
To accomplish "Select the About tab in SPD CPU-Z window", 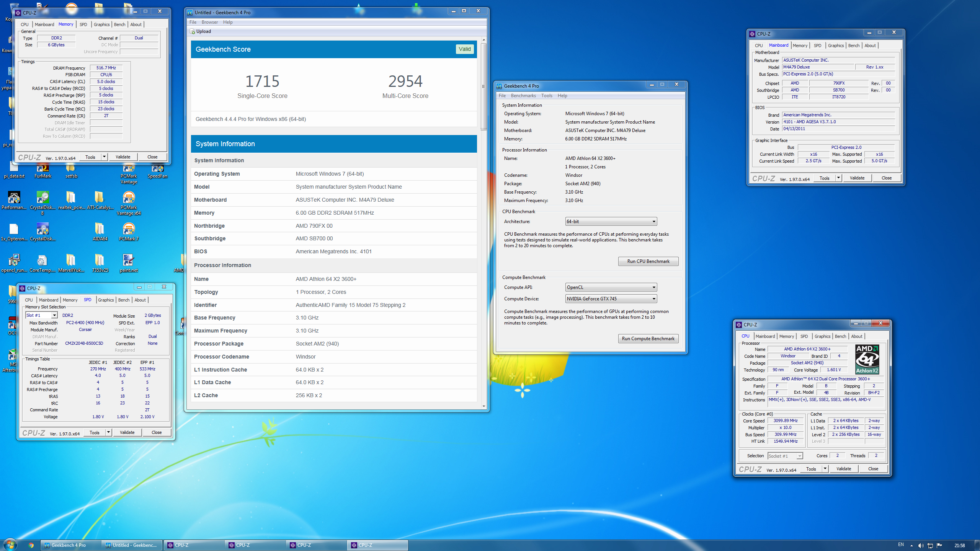I will click(x=140, y=300).
